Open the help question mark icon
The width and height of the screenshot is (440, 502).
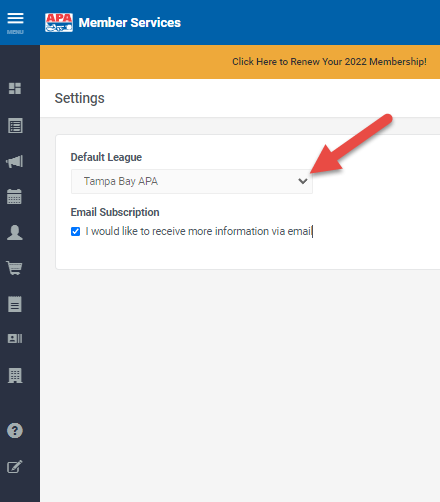(15, 430)
